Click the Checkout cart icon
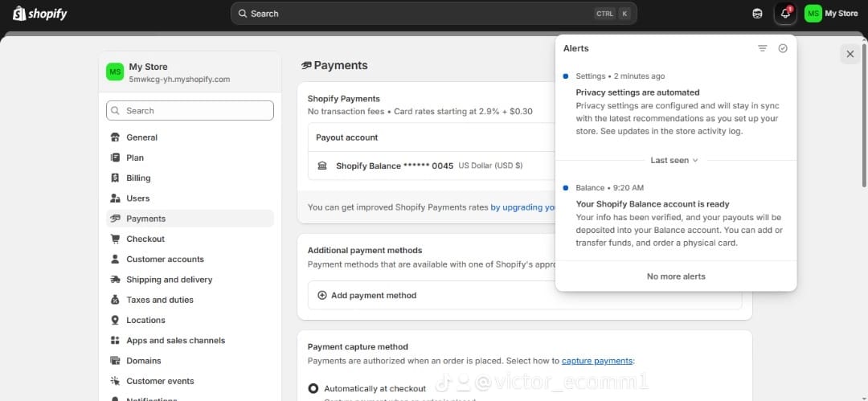868x401 pixels. click(115, 239)
